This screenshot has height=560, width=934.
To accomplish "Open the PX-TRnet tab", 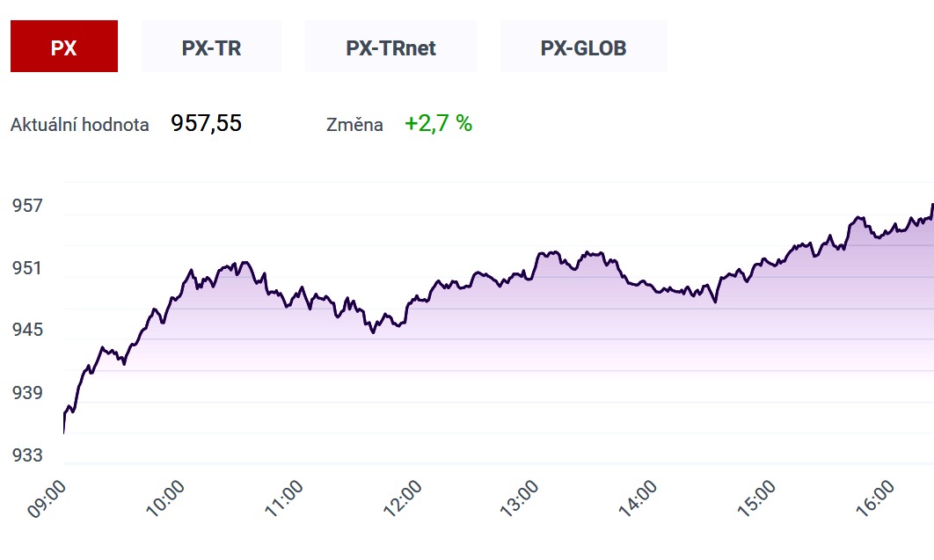I will click(390, 47).
